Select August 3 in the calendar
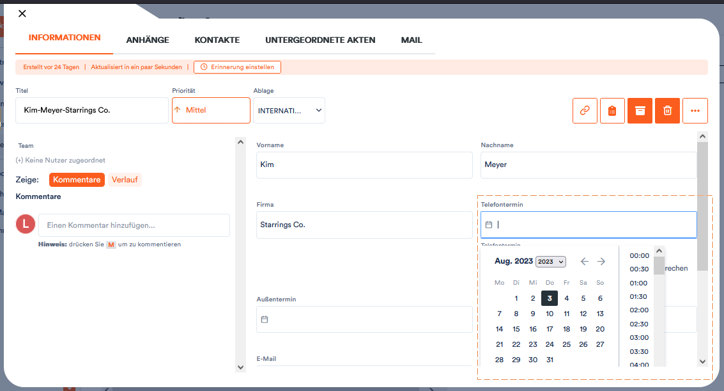 pos(549,298)
